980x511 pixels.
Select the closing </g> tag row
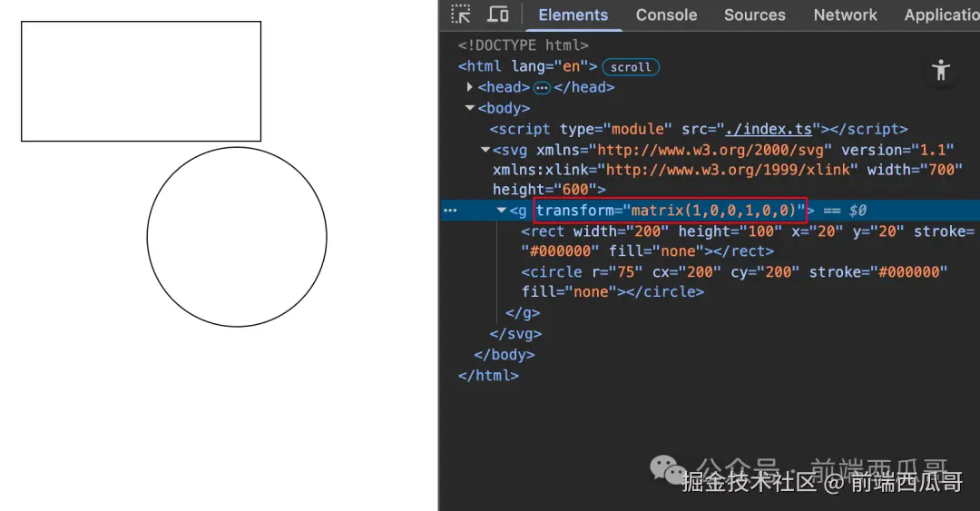(x=523, y=313)
